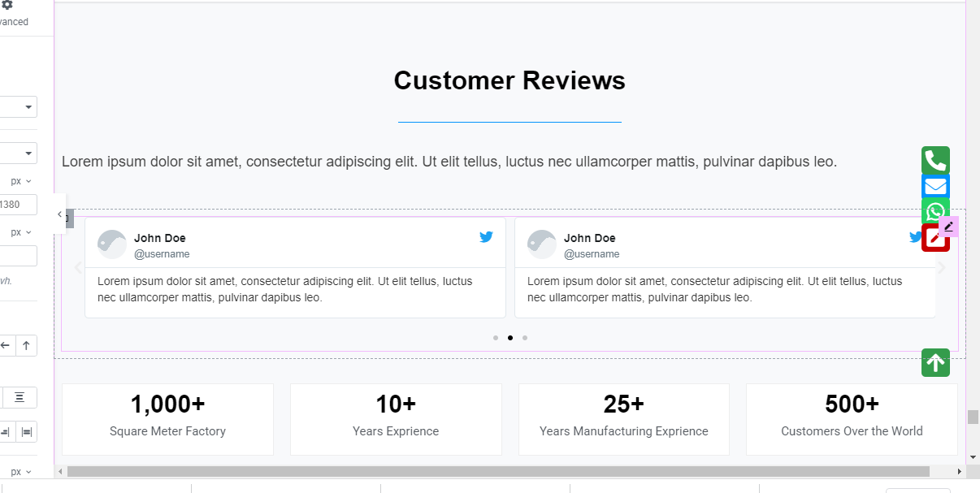Go to the previous carousel slide arrow

[78, 268]
